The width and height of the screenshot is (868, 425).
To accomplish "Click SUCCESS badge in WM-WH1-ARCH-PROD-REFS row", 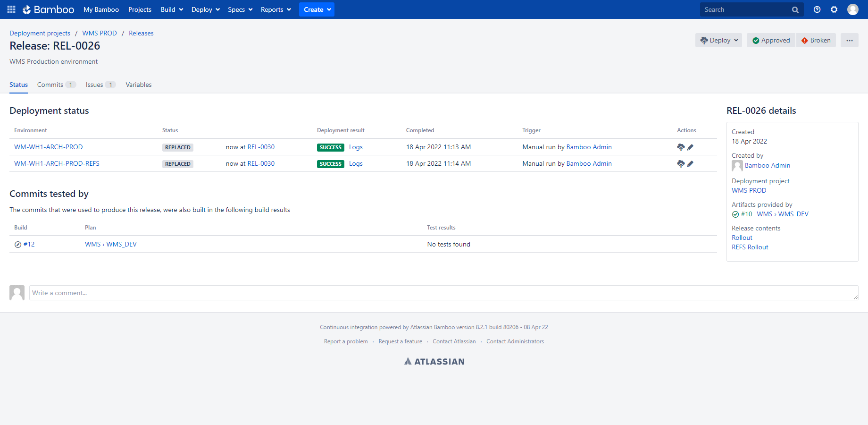I will pyautogui.click(x=331, y=164).
